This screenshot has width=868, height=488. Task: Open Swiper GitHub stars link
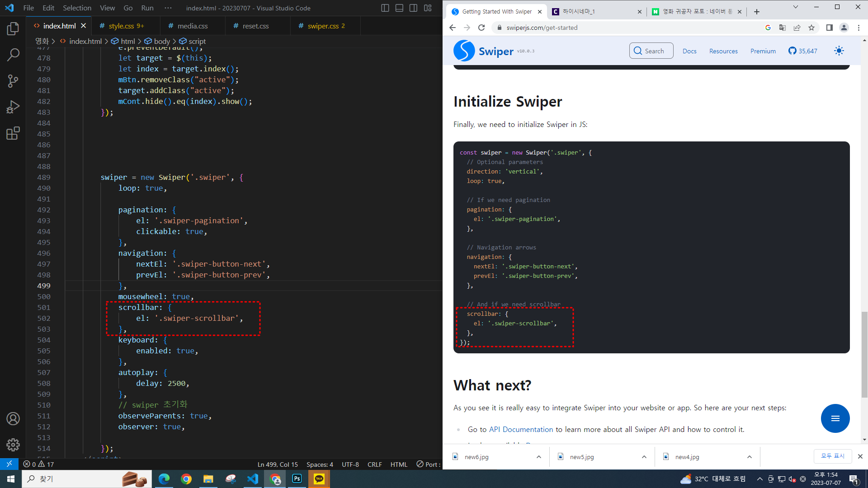pos(803,51)
